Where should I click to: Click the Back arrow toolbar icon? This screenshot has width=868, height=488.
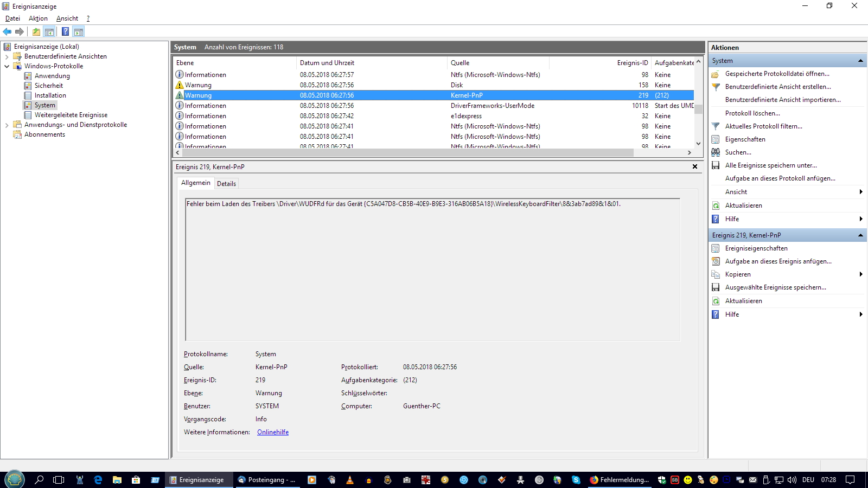(x=7, y=31)
